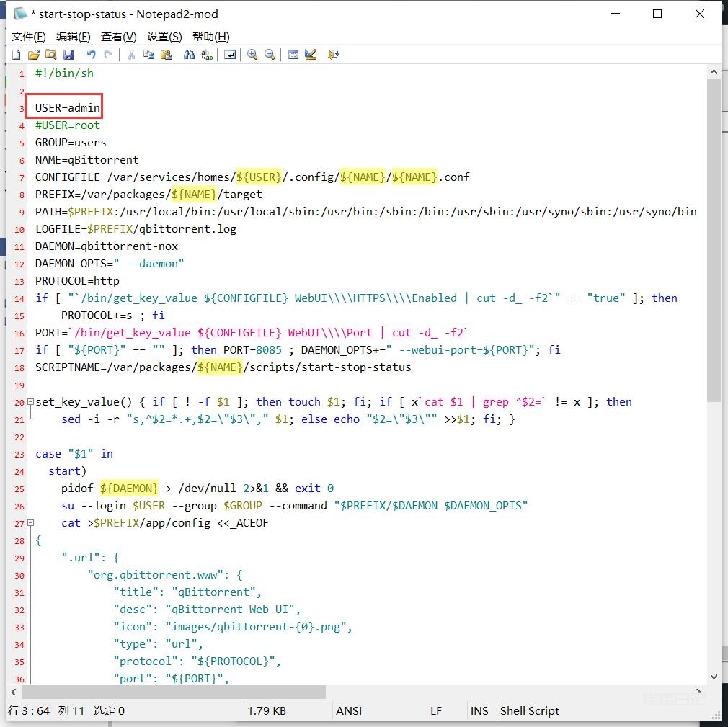This screenshot has width=728, height=727.
Task: Click the Paste clipboard icon
Action: pos(167,55)
